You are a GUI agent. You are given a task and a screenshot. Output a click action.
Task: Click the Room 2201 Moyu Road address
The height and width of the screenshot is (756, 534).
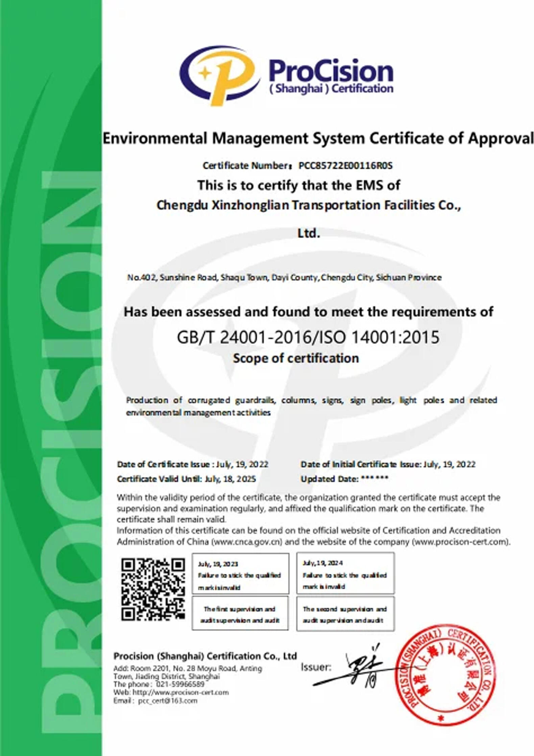click(x=188, y=672)
